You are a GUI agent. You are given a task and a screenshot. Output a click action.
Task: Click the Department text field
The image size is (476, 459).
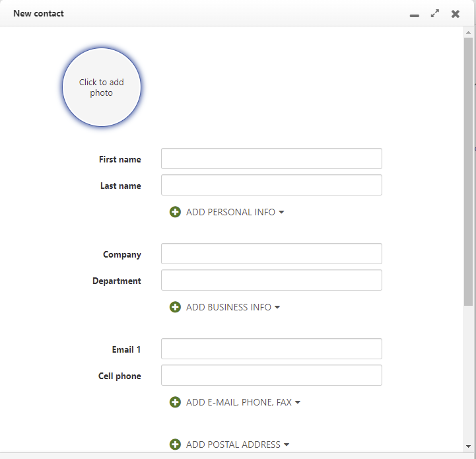pyautogui.click(x=271, y=280)
